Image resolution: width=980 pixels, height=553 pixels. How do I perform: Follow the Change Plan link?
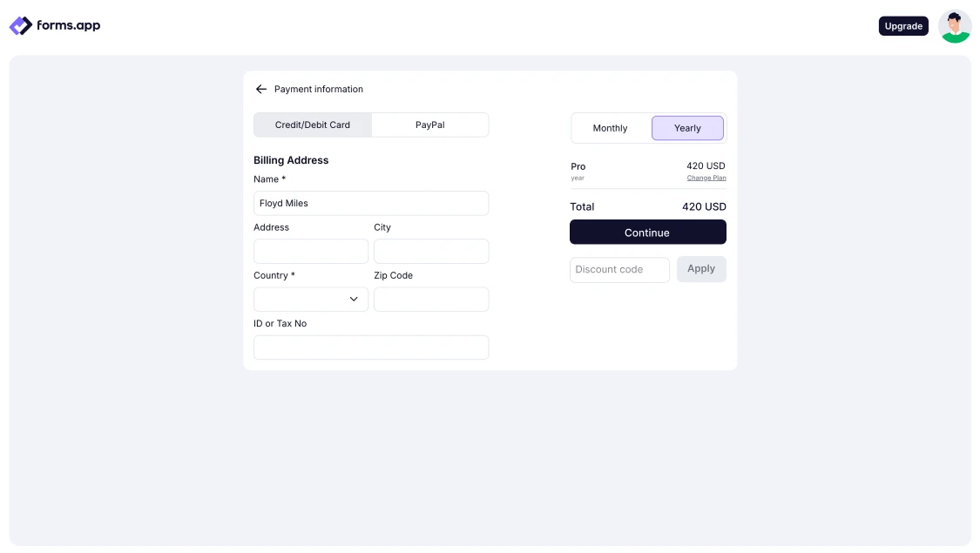pyautogui.click(x=706, y=178)
